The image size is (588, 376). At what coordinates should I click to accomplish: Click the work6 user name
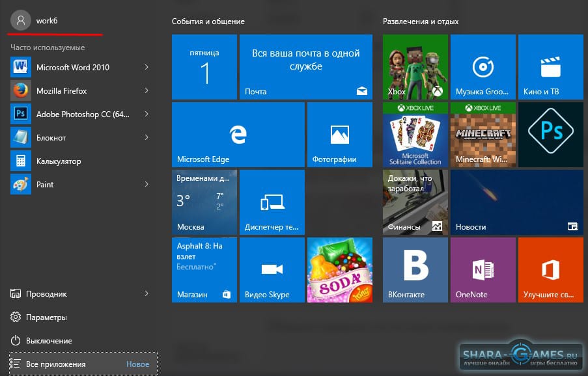(x=47, y=21)
